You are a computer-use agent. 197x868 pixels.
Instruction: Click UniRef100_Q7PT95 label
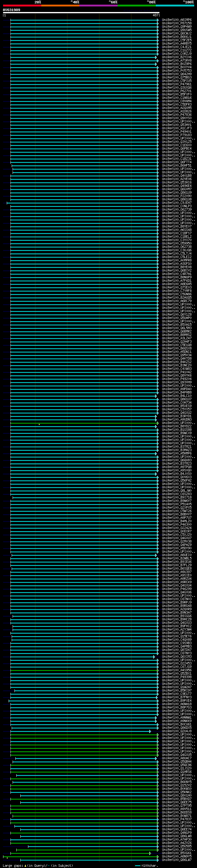pyautogui.click(x=176, y=806)
